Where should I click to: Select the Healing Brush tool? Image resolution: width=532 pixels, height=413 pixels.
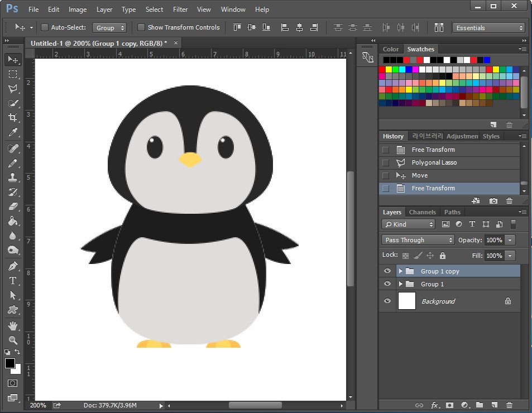point(13,148)
